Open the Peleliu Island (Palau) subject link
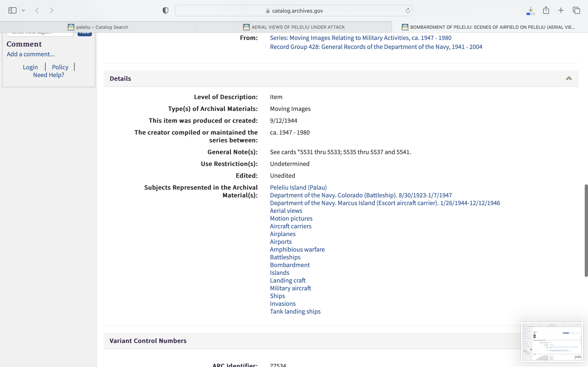 click(298, 187)
